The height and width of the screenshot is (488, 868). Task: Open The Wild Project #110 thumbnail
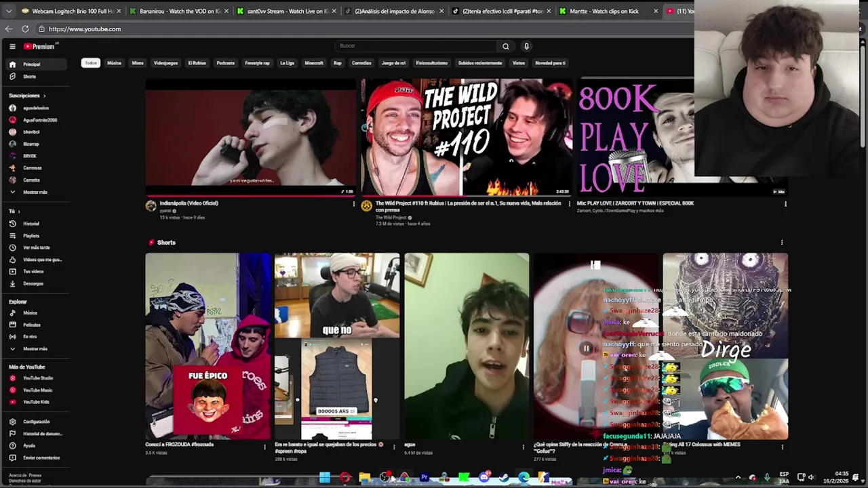click(467, 138)
